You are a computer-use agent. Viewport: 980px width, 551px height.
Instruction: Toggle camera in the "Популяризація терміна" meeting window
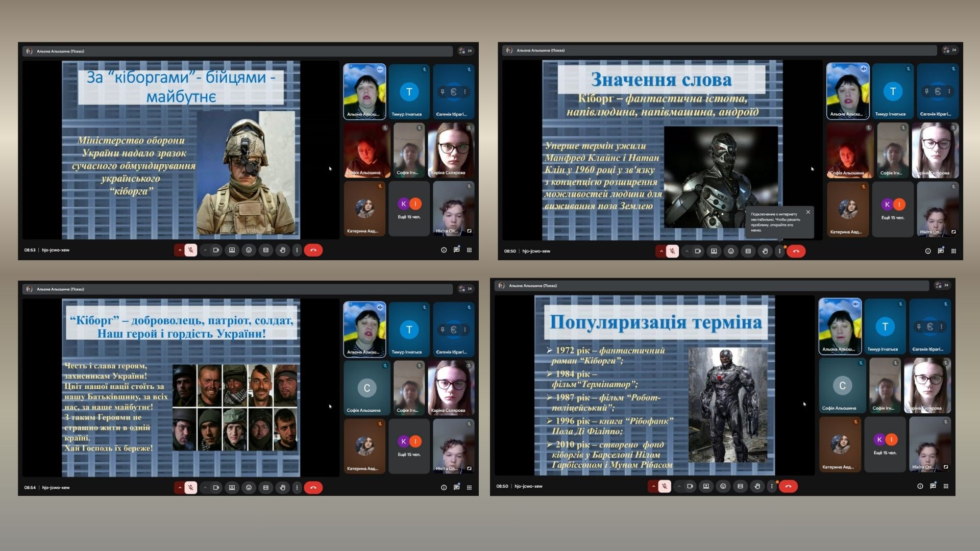pos(690,486)
